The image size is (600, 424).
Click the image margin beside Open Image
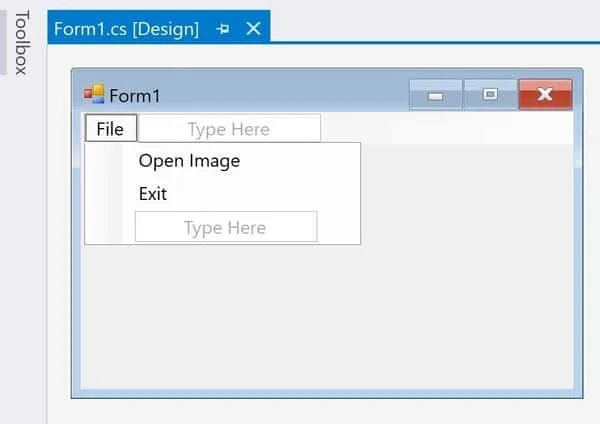coord(103,160)
